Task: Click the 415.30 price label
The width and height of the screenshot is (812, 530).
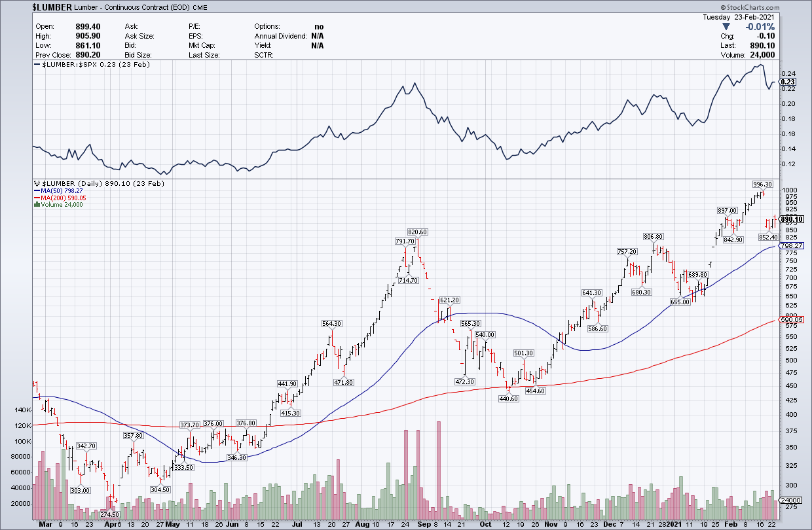Action: click(291, 413)
